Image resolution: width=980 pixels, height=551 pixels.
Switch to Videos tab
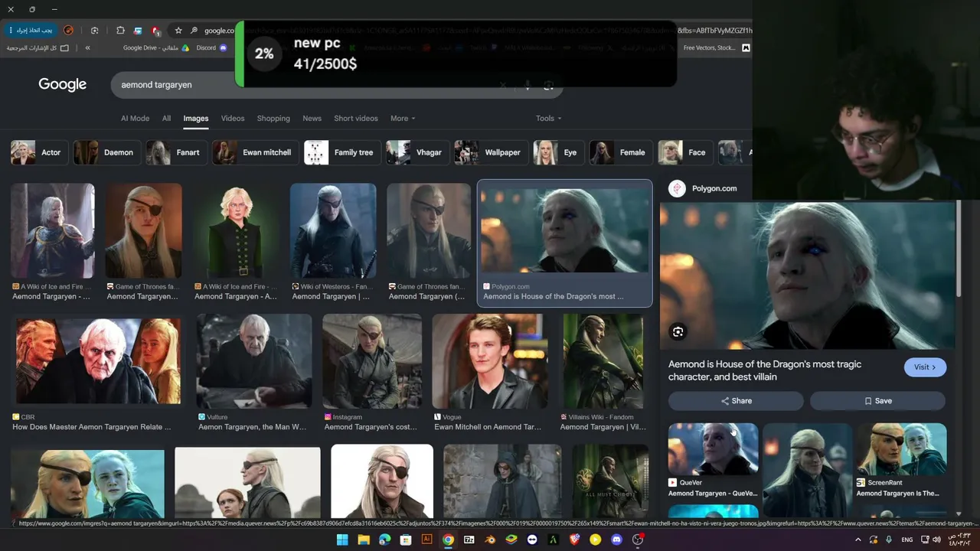click(233, 119)
